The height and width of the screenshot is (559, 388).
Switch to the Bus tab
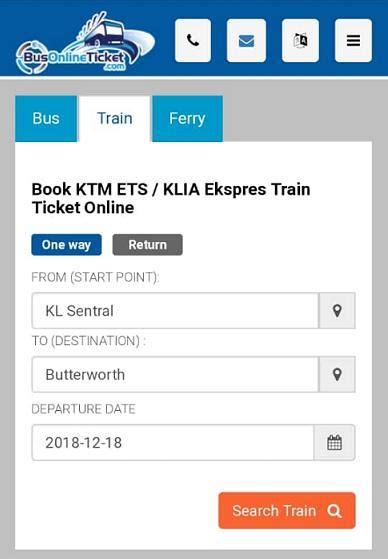(46, 118)
